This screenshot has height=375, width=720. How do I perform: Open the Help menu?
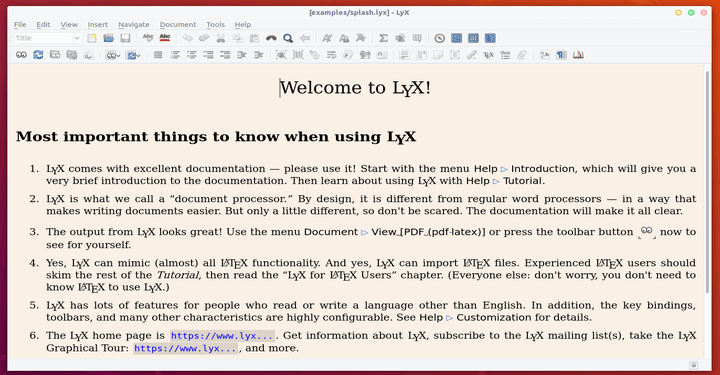pyautogui.click(x=242, y=24)
